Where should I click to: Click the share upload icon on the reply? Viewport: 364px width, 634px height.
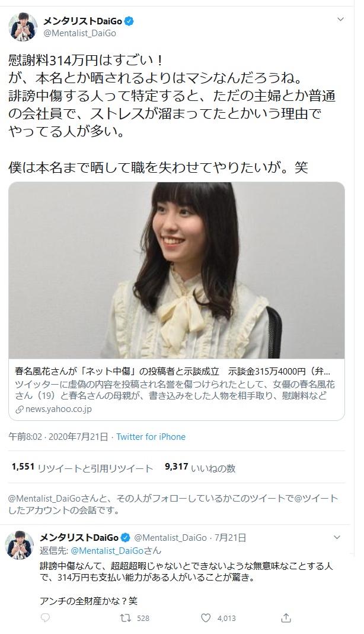(286, 617)
